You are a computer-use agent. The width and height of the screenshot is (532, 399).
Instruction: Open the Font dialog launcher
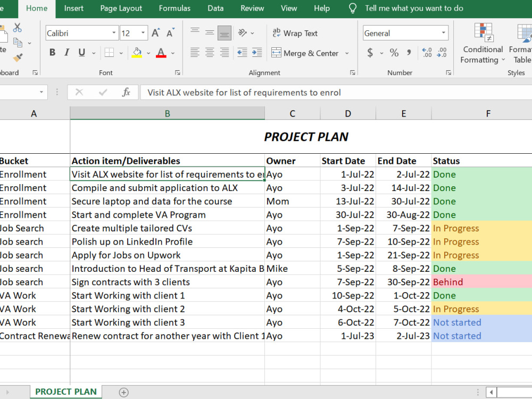pyautogui.click(x=178, y=72)
